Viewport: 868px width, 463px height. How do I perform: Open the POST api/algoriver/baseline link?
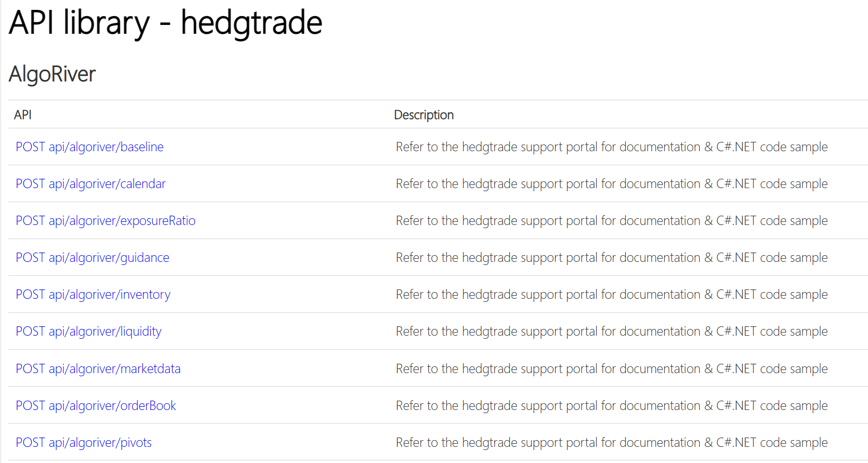89,147
